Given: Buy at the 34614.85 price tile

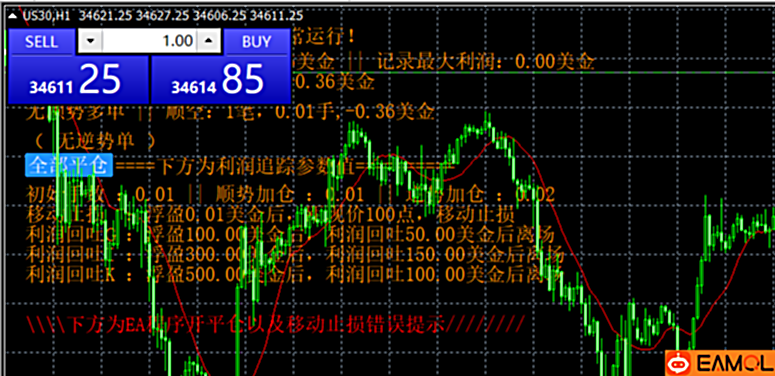Looking at the screenshot, I should (220, 80).
